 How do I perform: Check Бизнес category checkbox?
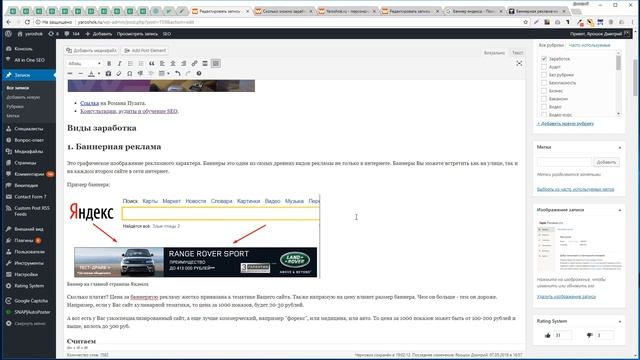click(544, 91)
